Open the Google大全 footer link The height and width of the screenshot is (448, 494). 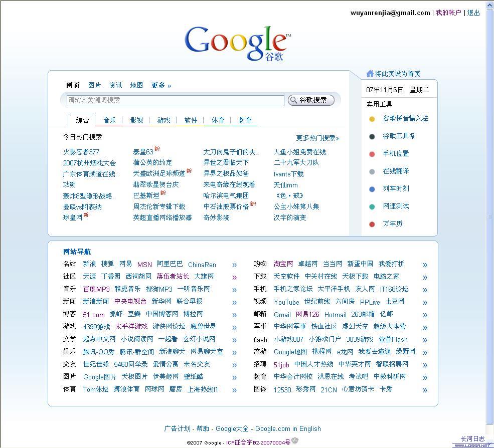click(x=232, y=429)
